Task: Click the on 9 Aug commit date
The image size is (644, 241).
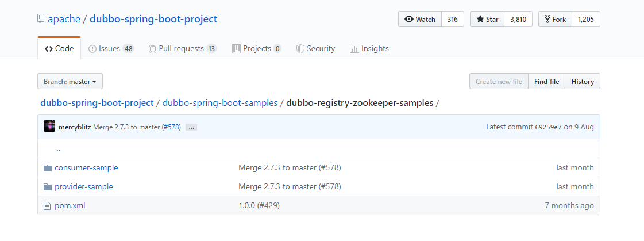Action: point(579,127)
